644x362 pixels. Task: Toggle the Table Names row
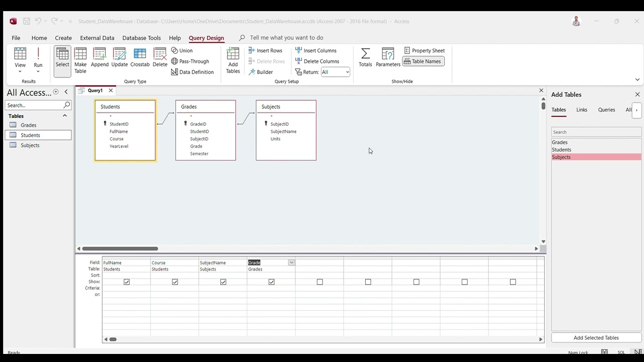click(x=423, y=61)
